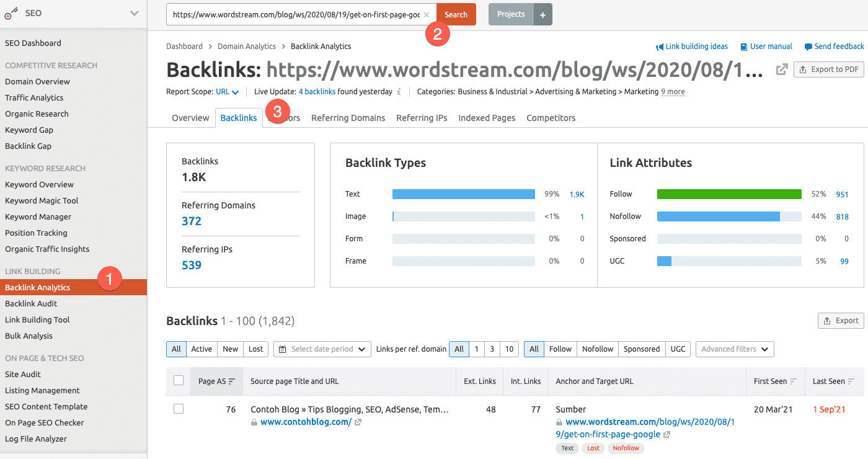Viewport: 868px width, 459px height.
Task: Open Backlink Audit in the sidebar
Action: coord(31,304)
